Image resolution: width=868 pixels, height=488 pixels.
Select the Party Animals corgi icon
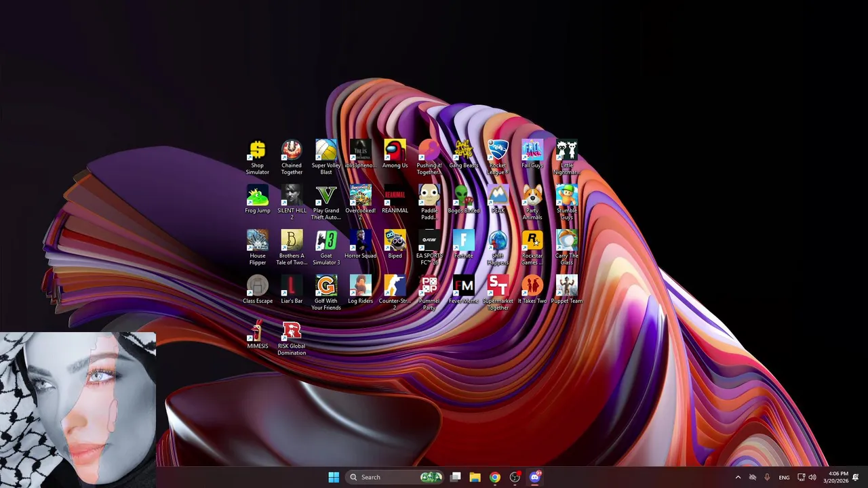click(x=532, y=202)
